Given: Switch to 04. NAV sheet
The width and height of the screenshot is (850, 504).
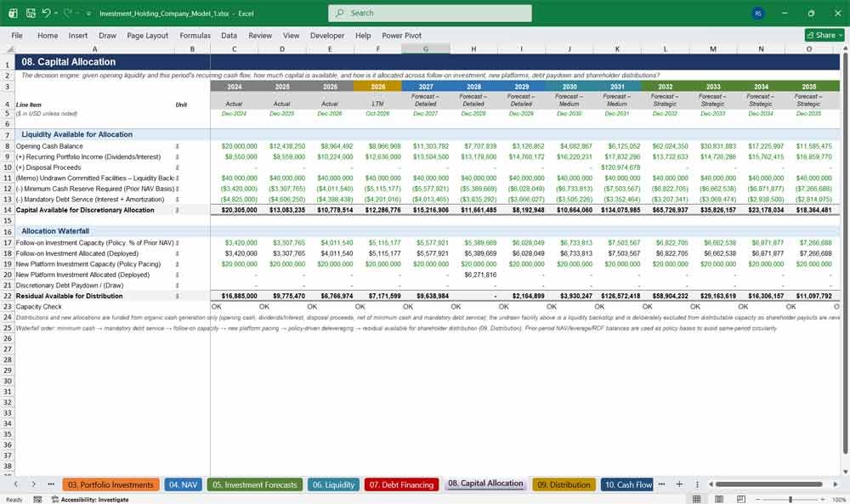Looking at the screenshot, I should tap(183, 484).
